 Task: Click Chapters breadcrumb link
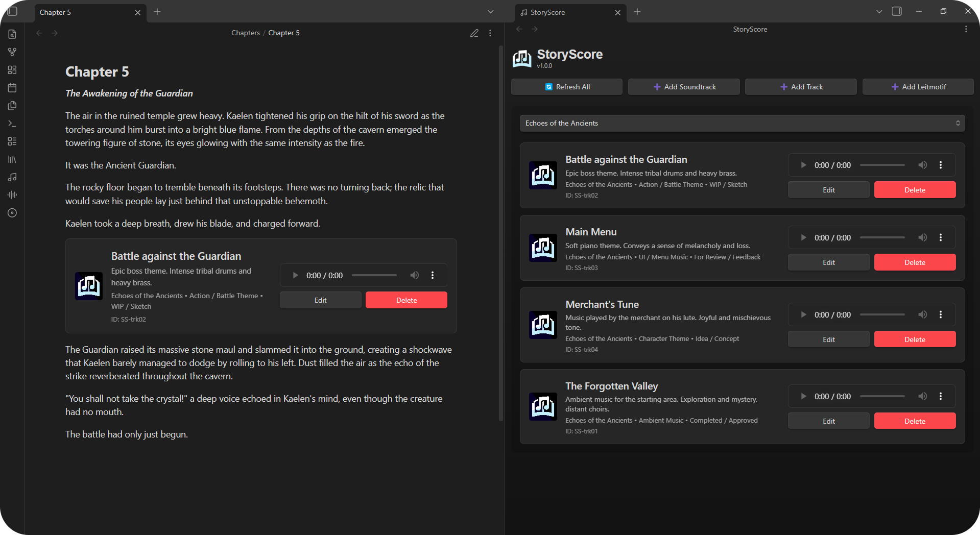coord(246,33)
